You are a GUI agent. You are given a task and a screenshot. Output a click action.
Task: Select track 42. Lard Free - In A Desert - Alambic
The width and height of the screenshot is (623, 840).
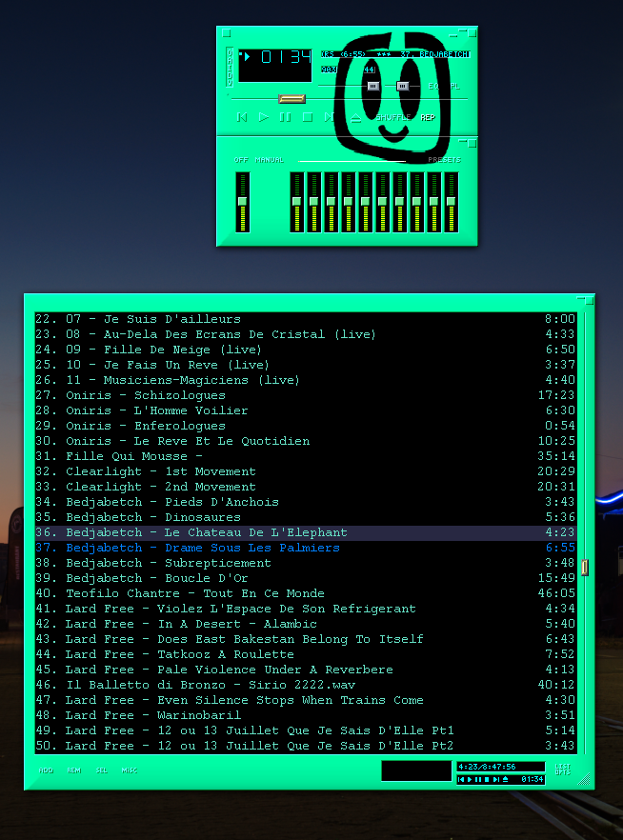tap(306, 624)
